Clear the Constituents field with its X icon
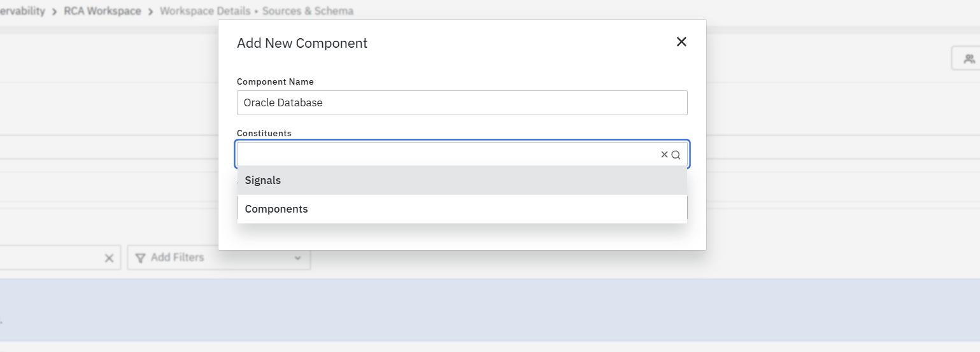Viewport: 980px width, 352px height. 664,155
